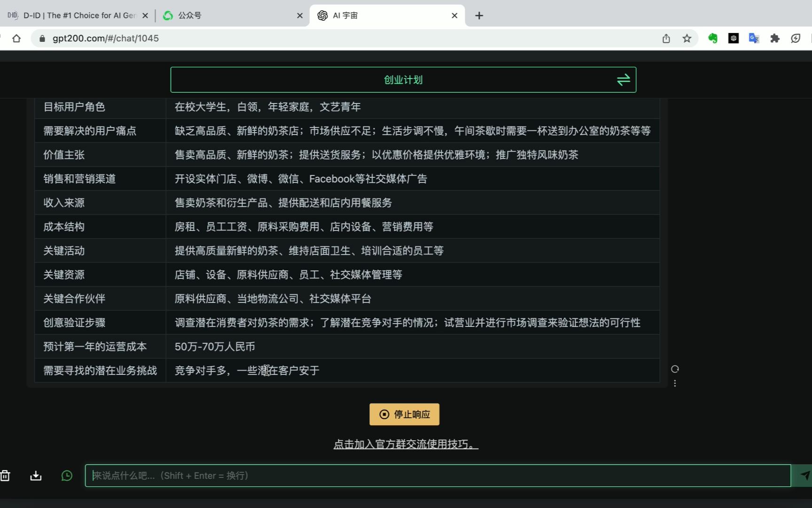The width and height of the screenshot is (812, 508).
Task: Click the 成本结构 row label
Action: [64, 227]
